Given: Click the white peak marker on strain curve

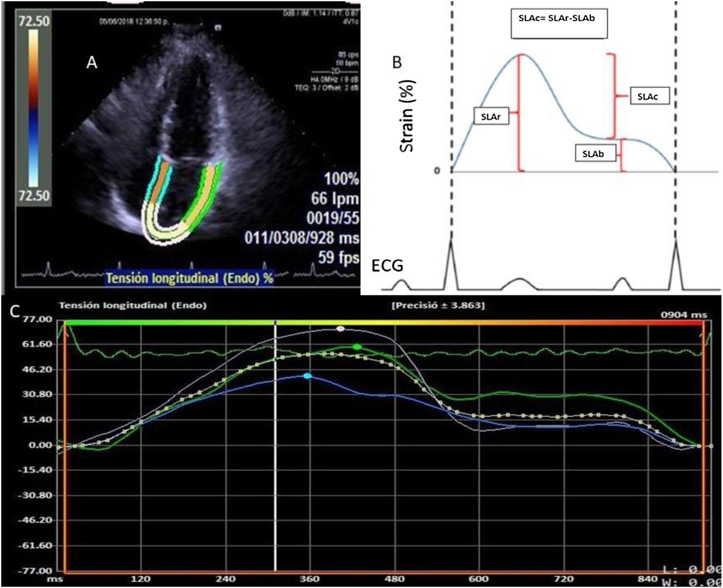Looking at the screenshot, I should tap(340, 328).
